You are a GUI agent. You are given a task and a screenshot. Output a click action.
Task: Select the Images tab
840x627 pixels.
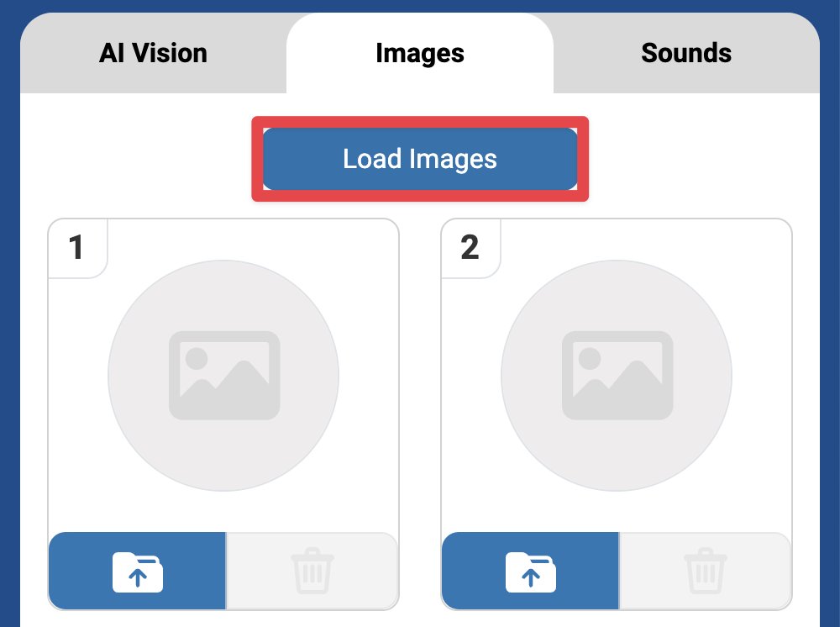[x=420, y=53]
